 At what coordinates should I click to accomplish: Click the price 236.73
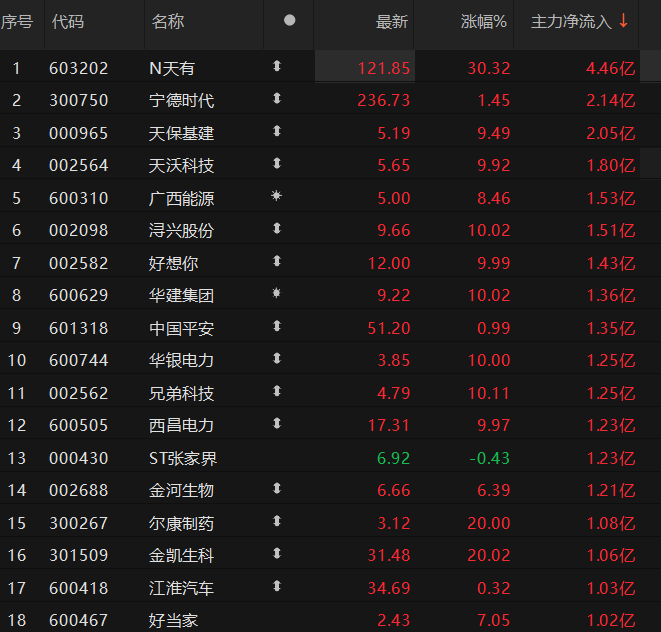coord(384,101)
